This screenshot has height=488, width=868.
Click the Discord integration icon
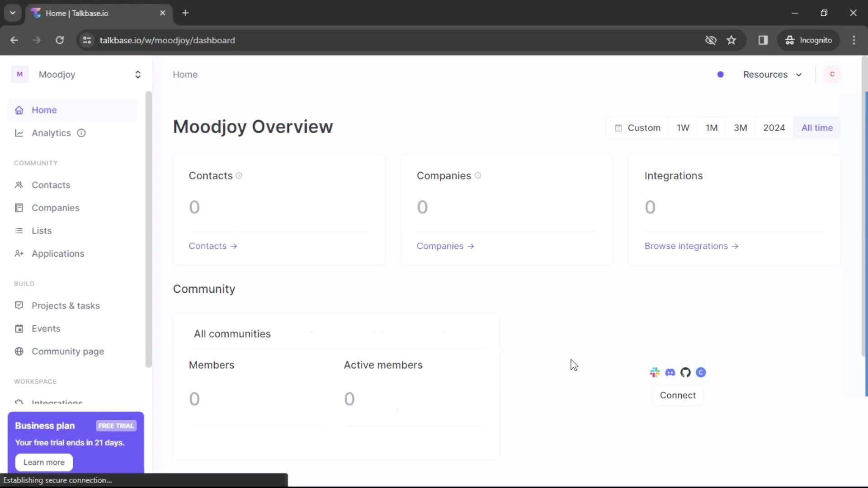point(670,372)
